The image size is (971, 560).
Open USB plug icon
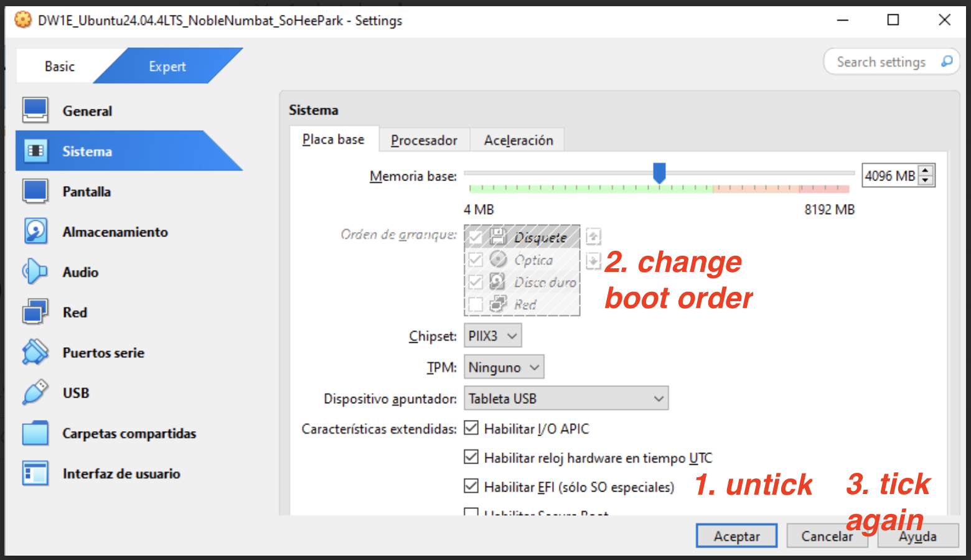[35, 393]
